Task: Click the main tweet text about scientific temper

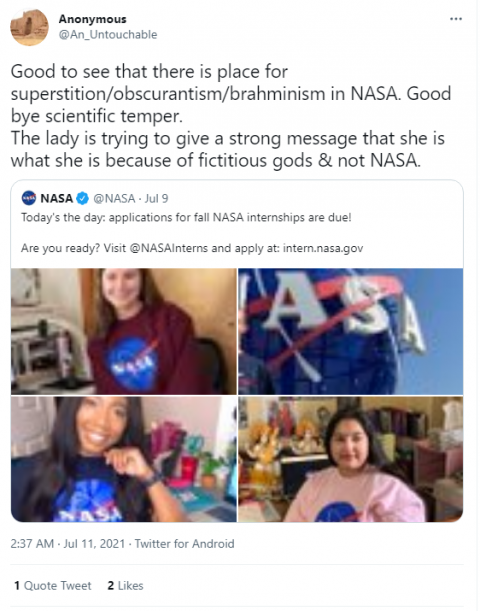Action: pyautogui.click(x=231, y=116)
